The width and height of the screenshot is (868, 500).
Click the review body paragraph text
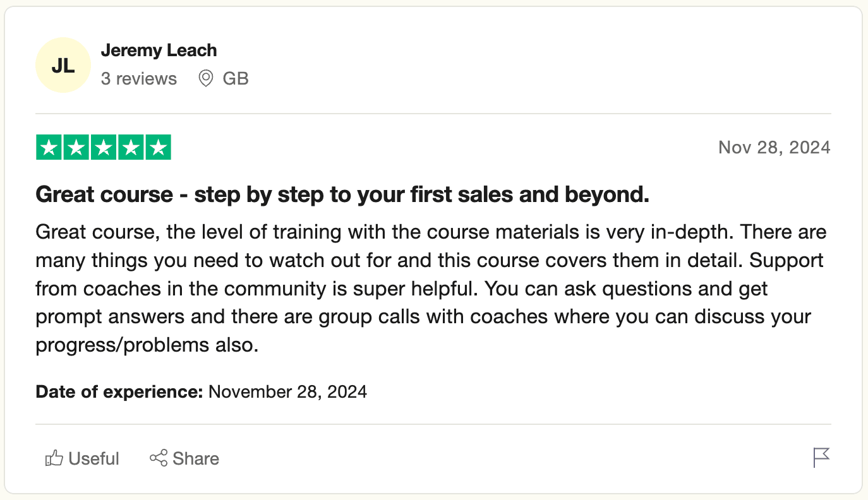[x=430, y=289]
